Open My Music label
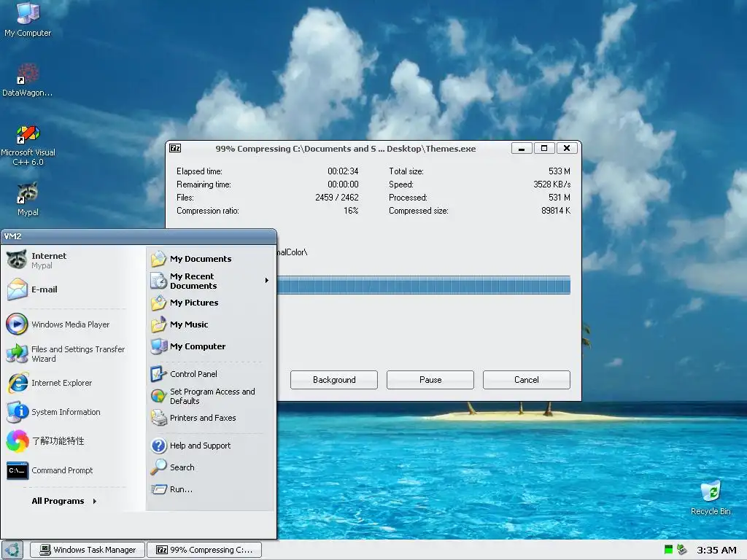Image resolution: width=747 pixels, height=560 pixels. [189, 324]
